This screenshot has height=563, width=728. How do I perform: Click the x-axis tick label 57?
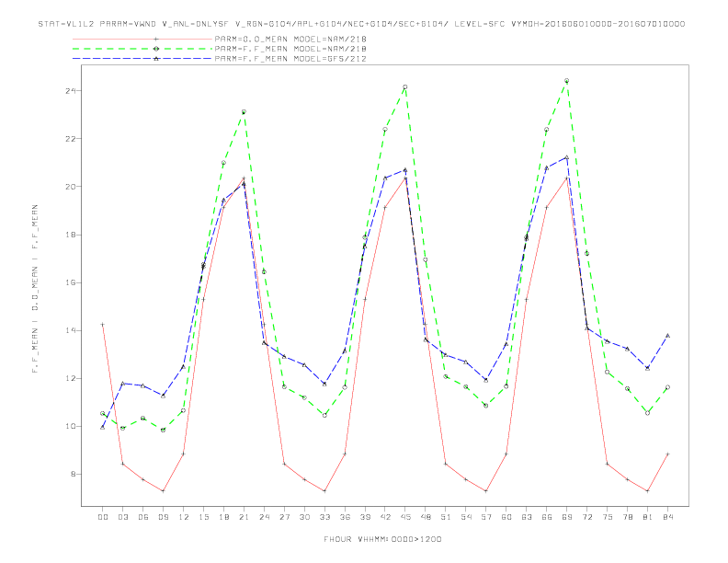(486, 517)
